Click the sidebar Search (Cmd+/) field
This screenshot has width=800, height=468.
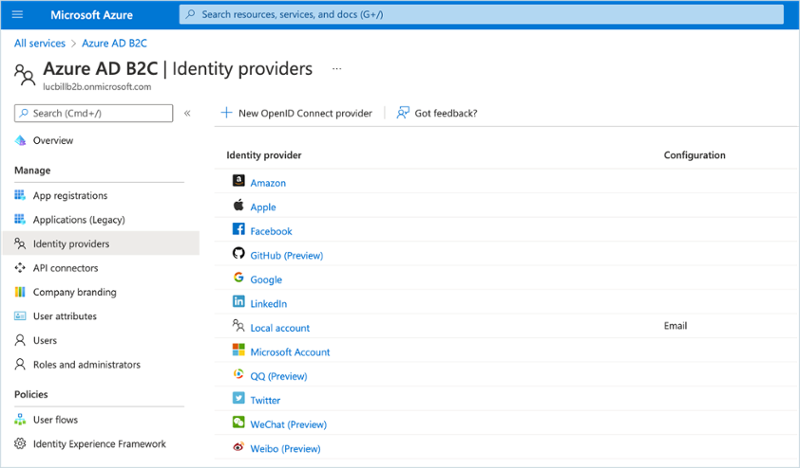point(93,113)
